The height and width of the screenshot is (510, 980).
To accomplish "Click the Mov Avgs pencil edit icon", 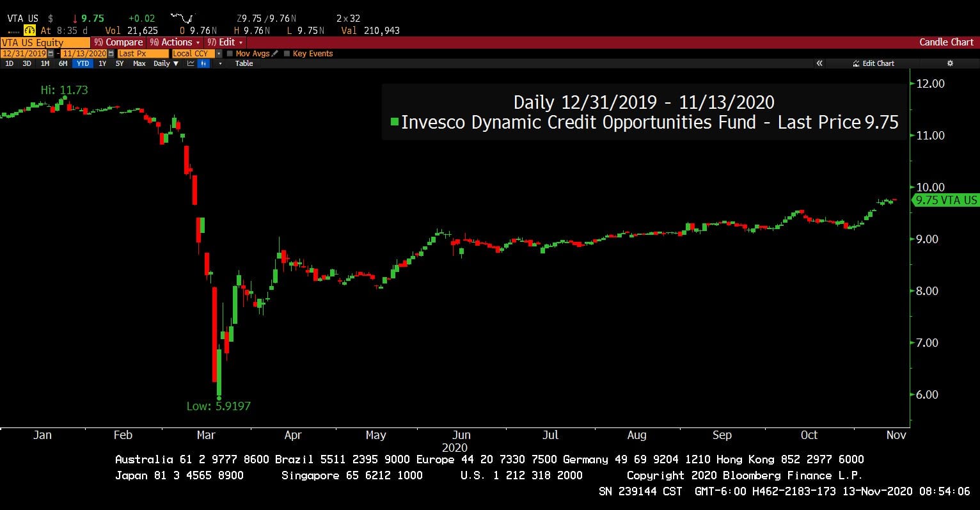I will [275, 54].
